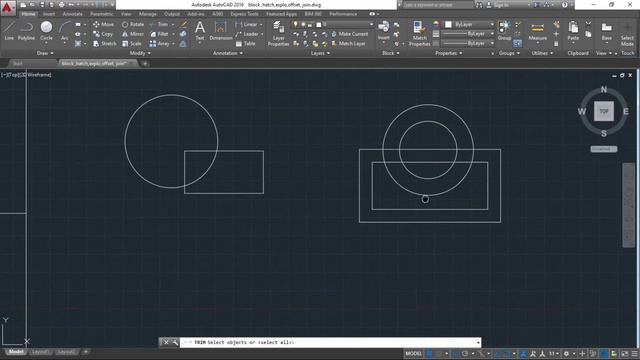Toggle clean screen in status bar
The image size is (640, 360).
pos(624,353)
